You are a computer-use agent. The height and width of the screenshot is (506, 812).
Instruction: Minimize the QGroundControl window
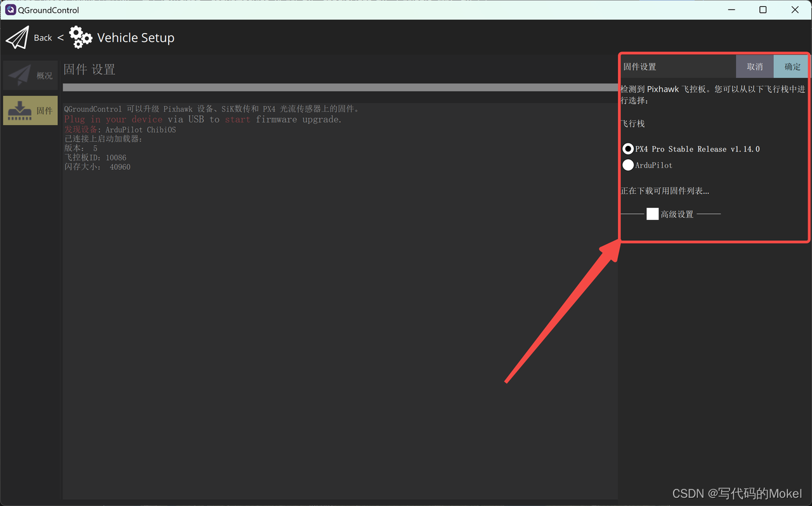731,10
